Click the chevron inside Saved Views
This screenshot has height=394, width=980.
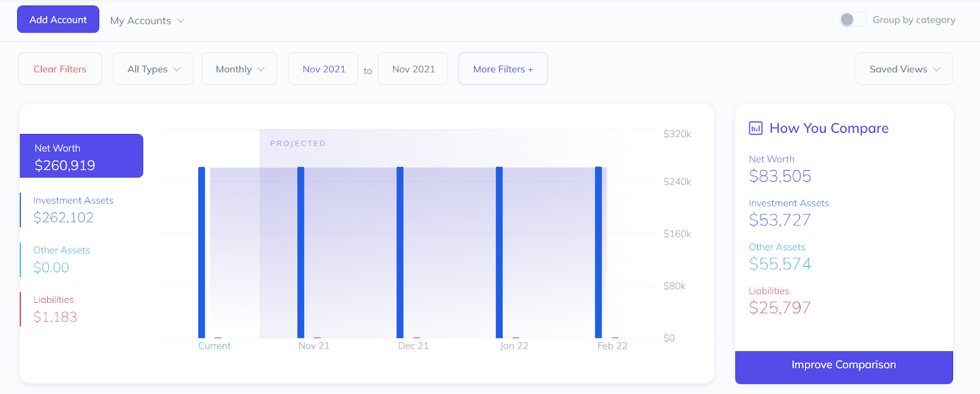[937, 69]
